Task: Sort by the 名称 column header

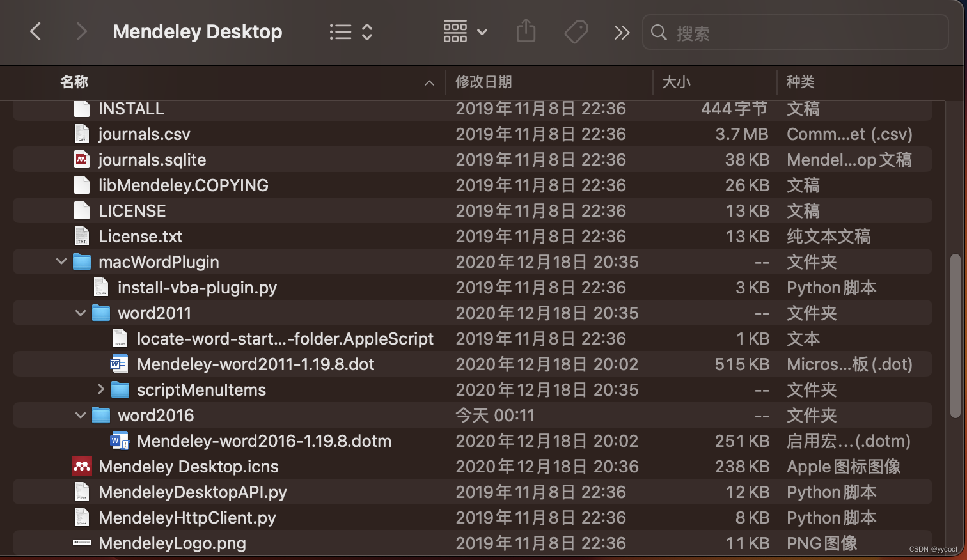Action: (x=74, y=82)
